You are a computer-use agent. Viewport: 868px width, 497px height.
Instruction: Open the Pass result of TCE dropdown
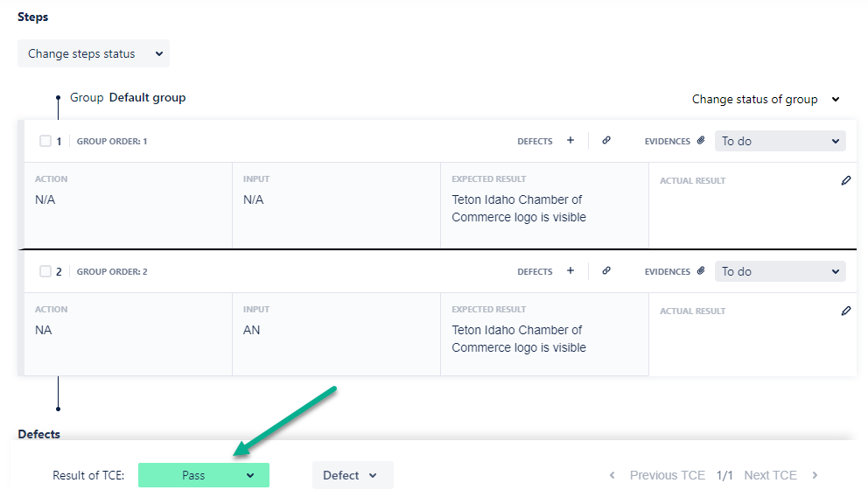tap(204, 475)
